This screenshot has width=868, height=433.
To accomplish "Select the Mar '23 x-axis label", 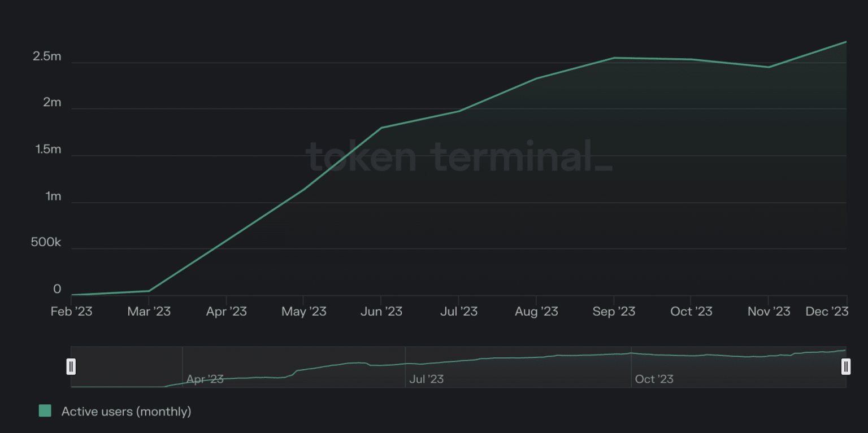I will click(x=149, y=312).
